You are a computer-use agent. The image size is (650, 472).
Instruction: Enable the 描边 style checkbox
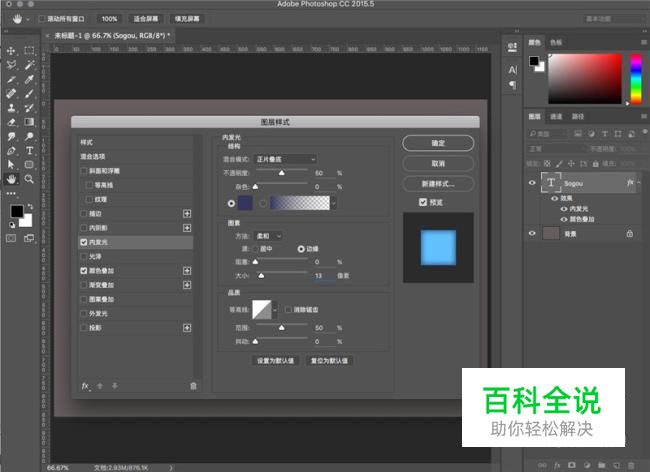(x=84, y=213)
